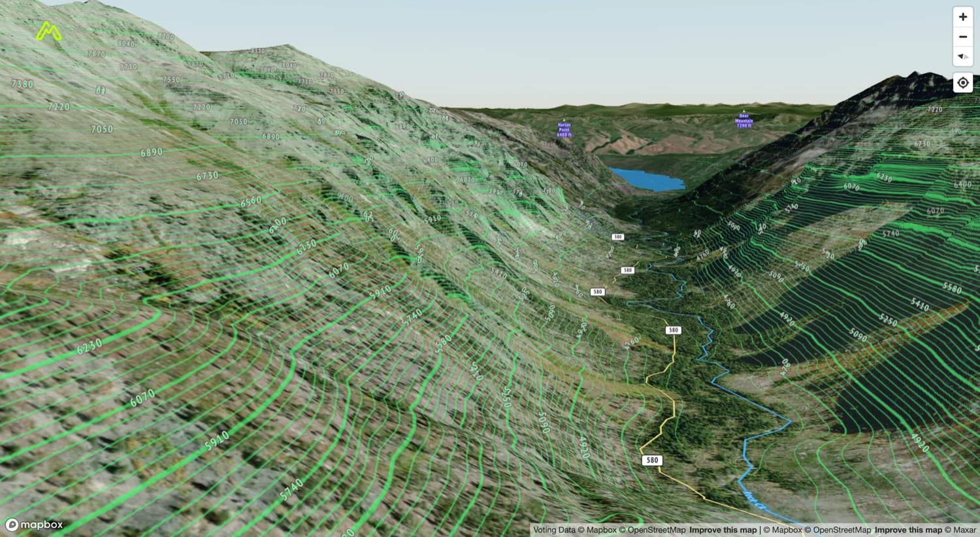This screenshot has height=537, width=980.
Task: Click the middle 580 highway shield
Action: point(596,291)
